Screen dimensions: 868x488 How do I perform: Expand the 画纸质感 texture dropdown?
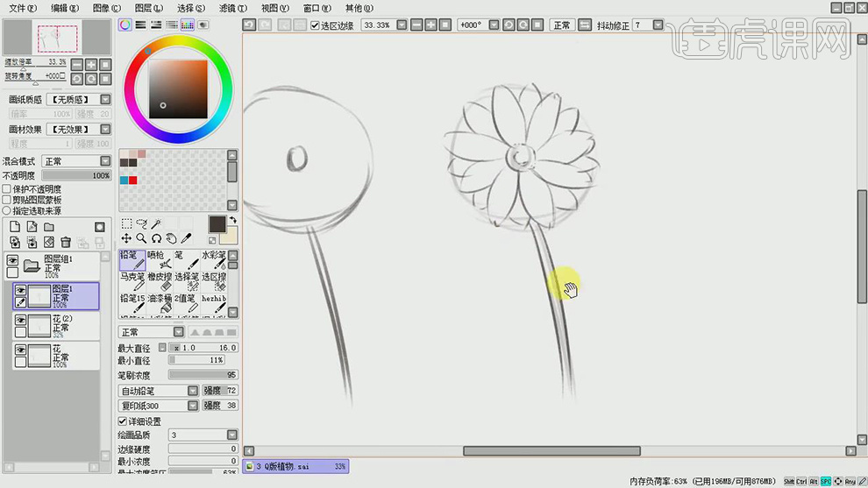(x=105, y=100)
